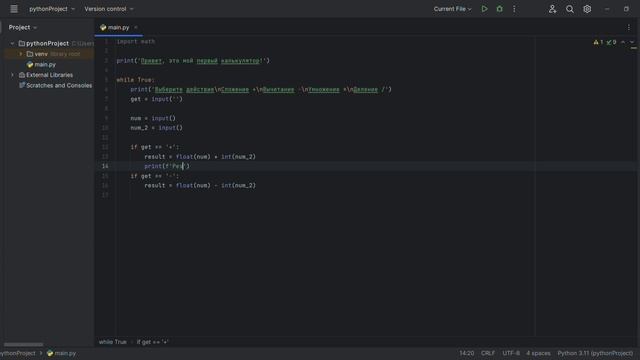
Task: Click line number 14 in the gutter
Action: (x=105, y=166)
